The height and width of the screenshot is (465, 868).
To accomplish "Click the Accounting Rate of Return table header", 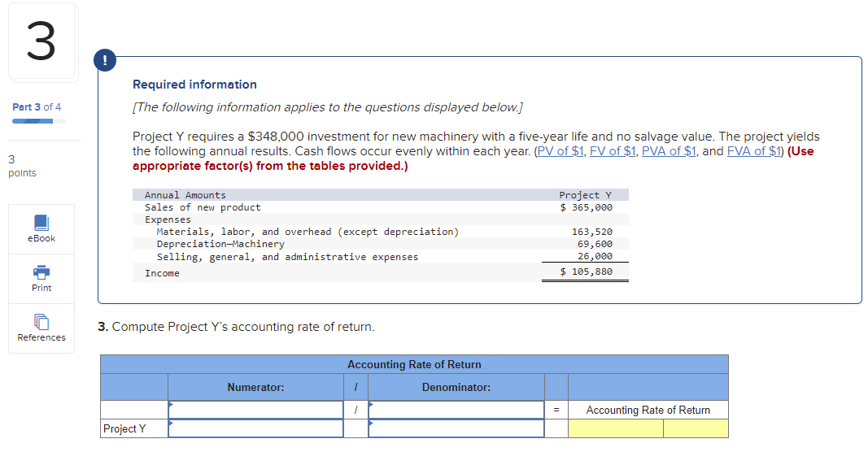I will (414, 364).
